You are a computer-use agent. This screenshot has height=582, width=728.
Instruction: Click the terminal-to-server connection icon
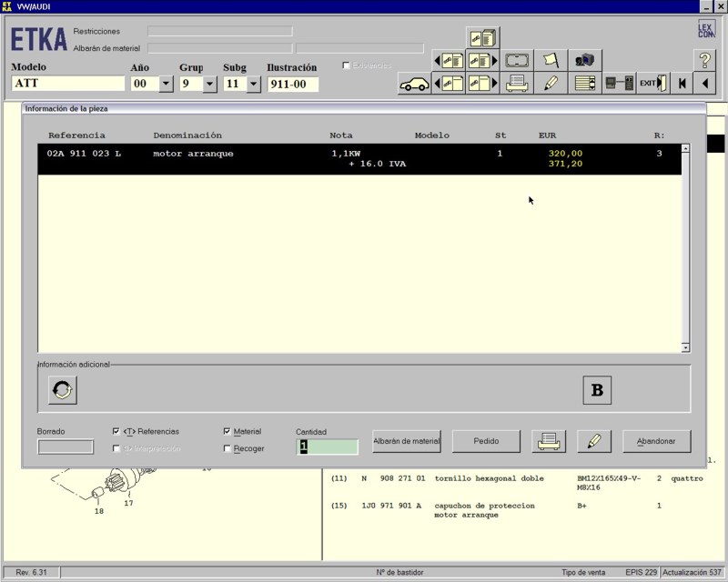coord(620,84)
